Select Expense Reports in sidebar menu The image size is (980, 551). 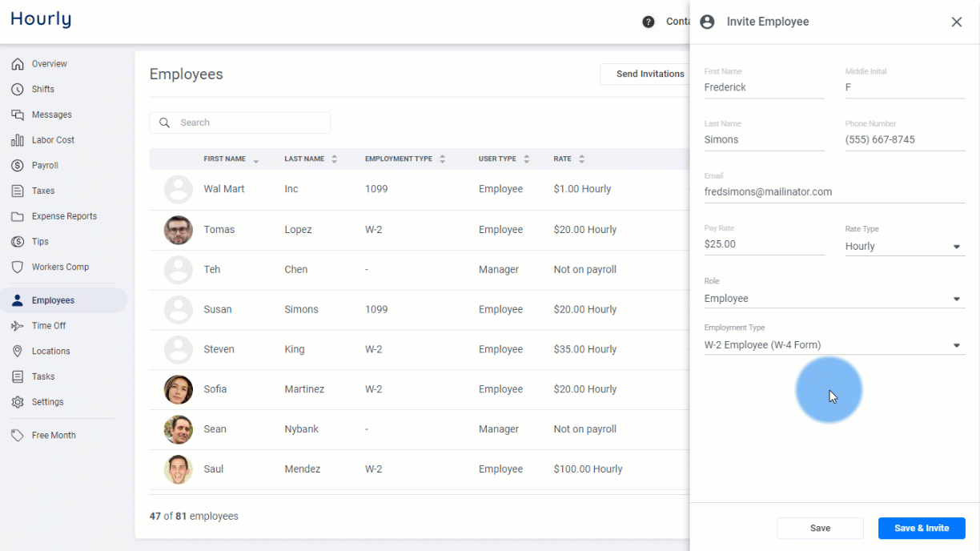(64, 216)
